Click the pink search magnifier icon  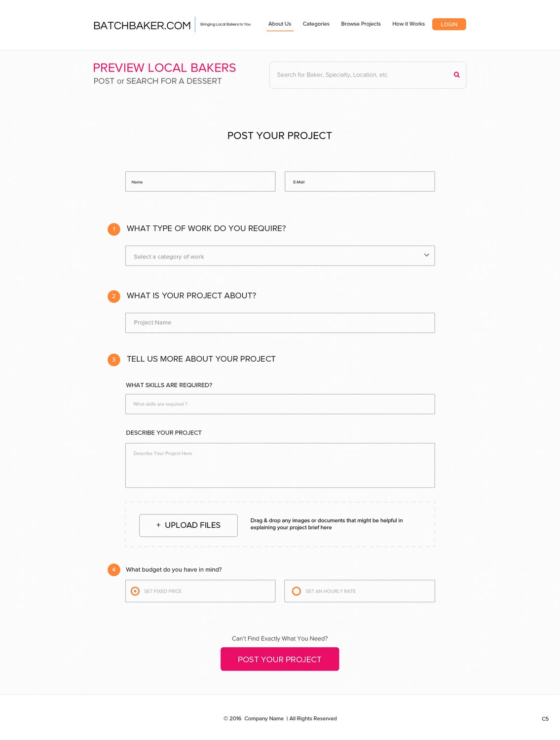[456, 75]
